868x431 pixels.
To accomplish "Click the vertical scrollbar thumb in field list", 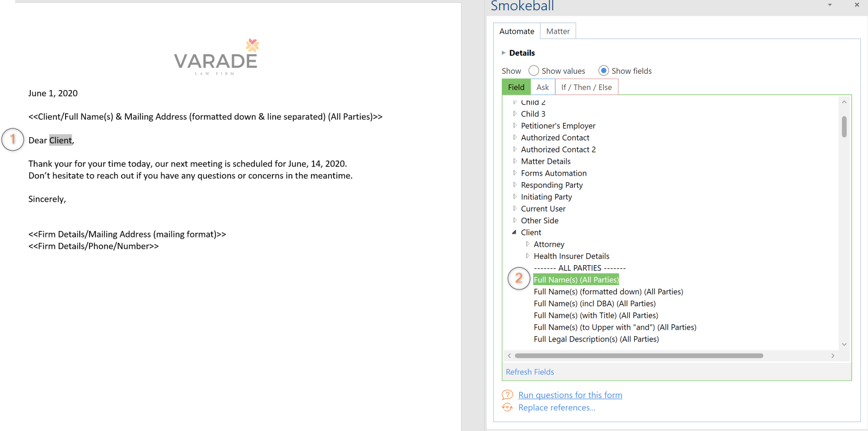I will click(x=844, y=126).
